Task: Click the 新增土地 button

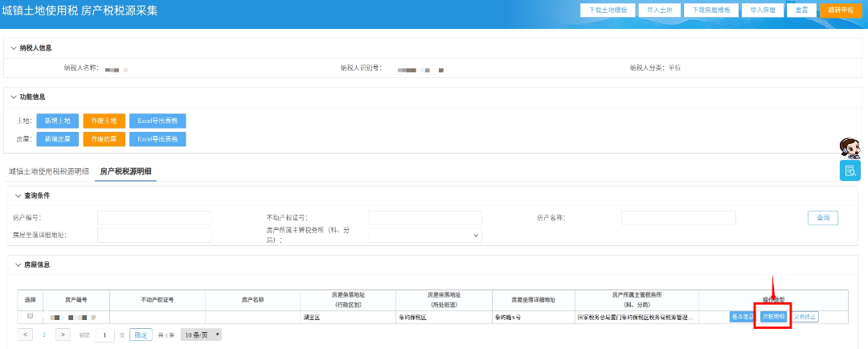Action: pos(58,121)
